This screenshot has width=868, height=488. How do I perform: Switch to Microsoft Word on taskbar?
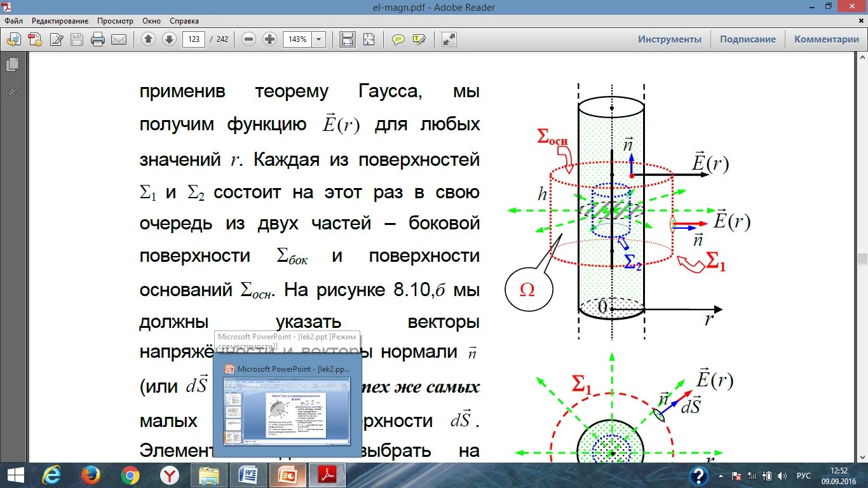pyautogui.click(x=248, y=475)
